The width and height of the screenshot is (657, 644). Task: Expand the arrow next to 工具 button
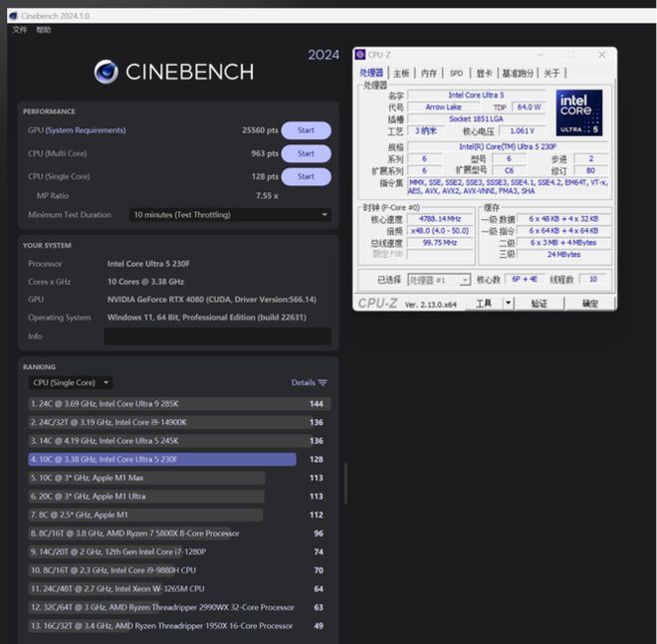pos(509,303)
